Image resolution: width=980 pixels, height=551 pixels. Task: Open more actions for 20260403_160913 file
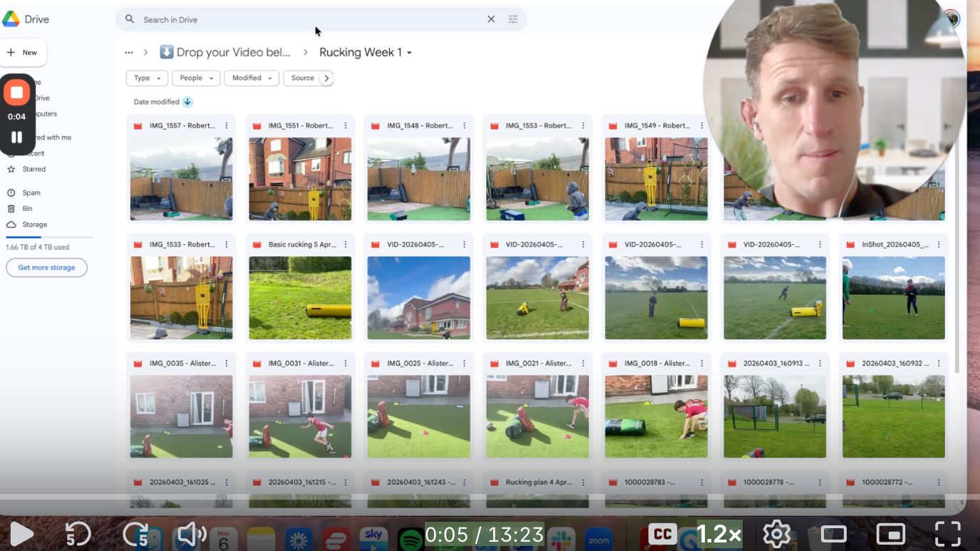[820, 364]
